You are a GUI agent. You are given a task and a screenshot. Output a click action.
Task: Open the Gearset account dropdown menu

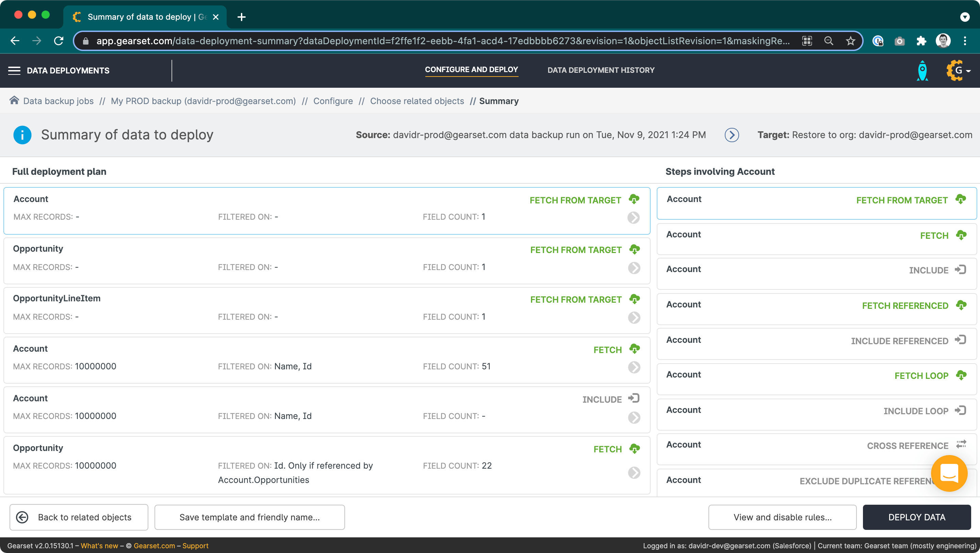pyautogui.click(x=959, y=70)
